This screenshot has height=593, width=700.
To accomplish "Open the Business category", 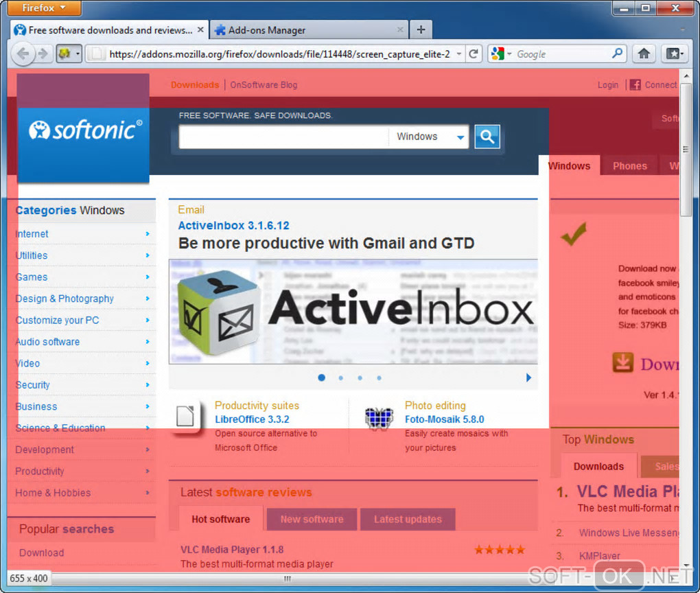I will point(36,406).
